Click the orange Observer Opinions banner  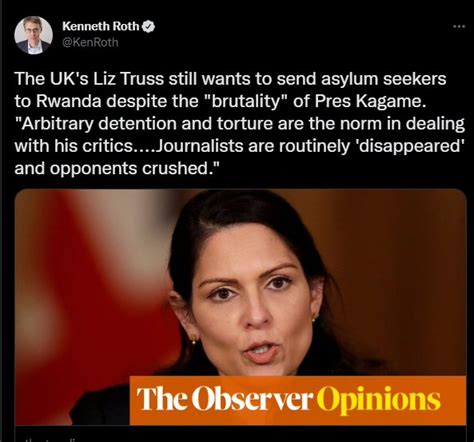point(298,400)
